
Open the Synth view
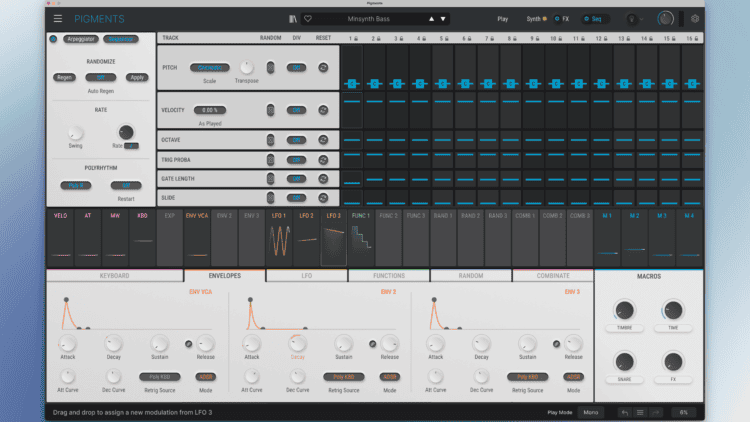point(533,19)
